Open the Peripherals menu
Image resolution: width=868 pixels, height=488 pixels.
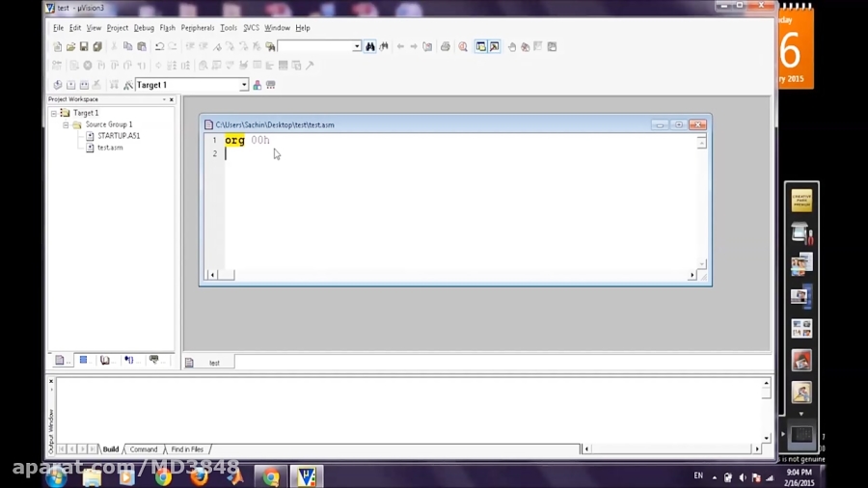[x=198, y=28]
